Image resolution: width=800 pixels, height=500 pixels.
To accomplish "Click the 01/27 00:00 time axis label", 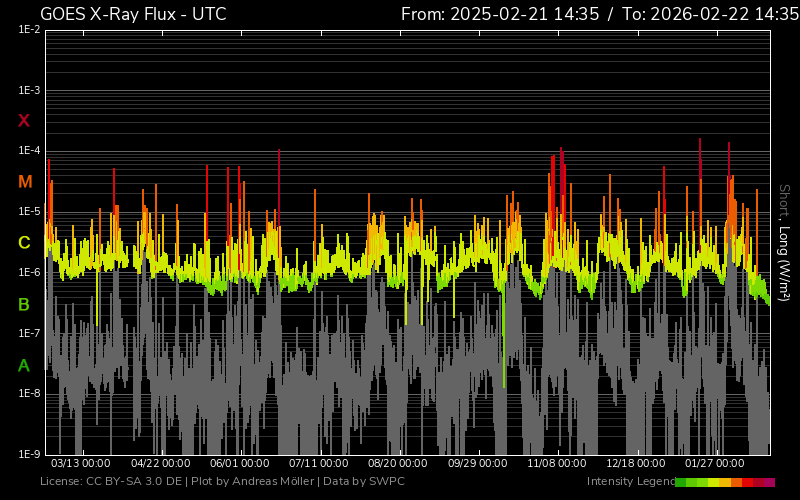I will pos(714,464).
